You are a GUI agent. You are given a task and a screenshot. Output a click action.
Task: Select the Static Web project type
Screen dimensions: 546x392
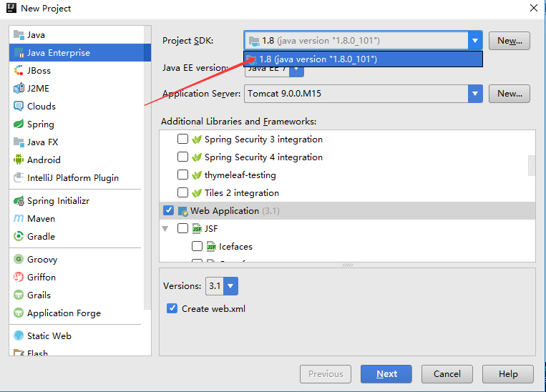pyautogui.click(x=49, y=335)
